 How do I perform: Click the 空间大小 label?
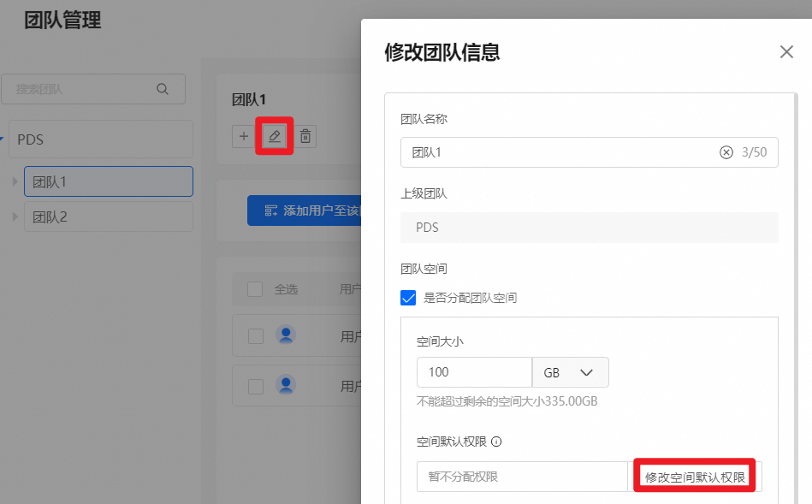coord(440,341)
